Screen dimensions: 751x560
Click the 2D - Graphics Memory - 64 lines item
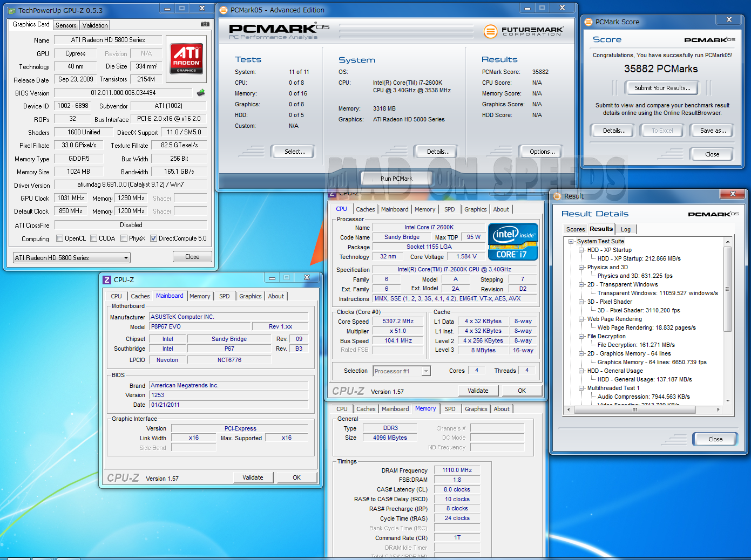tap(629, 353)
